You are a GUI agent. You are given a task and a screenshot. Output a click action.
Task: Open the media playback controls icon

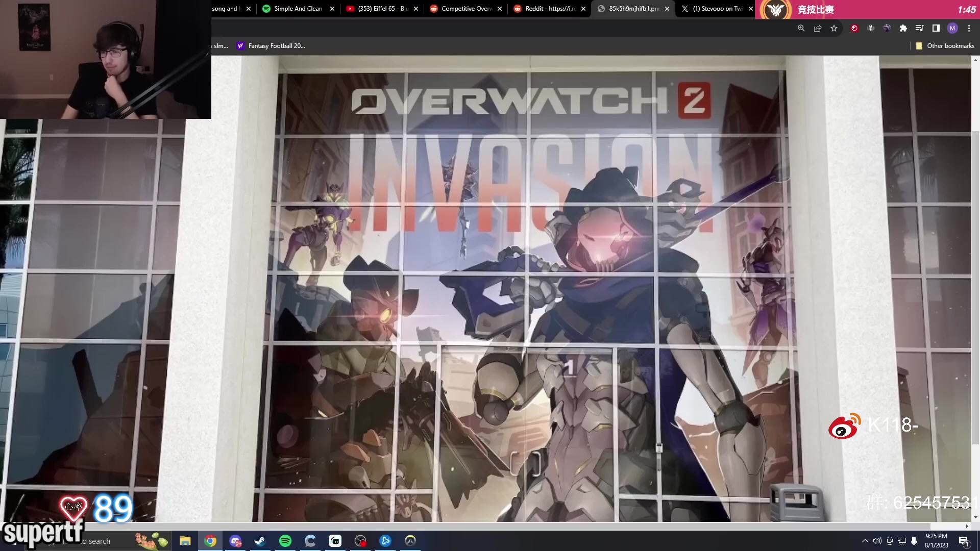pyautogui.click(x=920, y=29)
